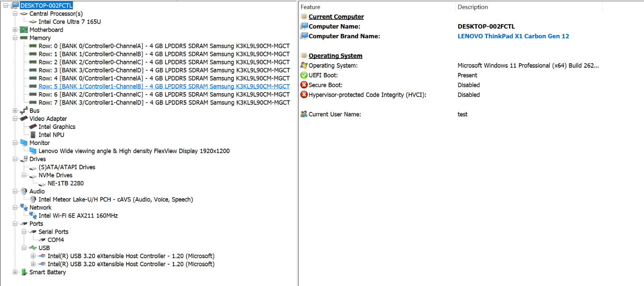Click the Current User Name people icon
Viewport: 644px width, 286px height.
tap(304, 114)
